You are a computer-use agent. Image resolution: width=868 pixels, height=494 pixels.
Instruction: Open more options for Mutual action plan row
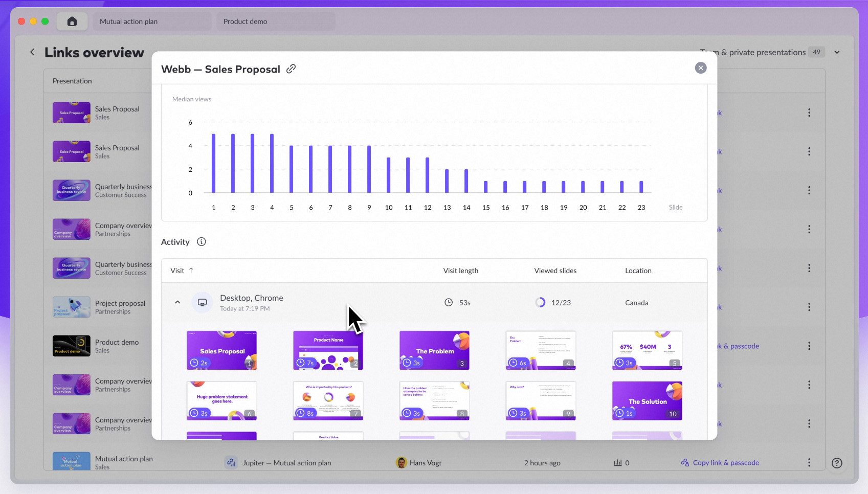pos(809,463)
